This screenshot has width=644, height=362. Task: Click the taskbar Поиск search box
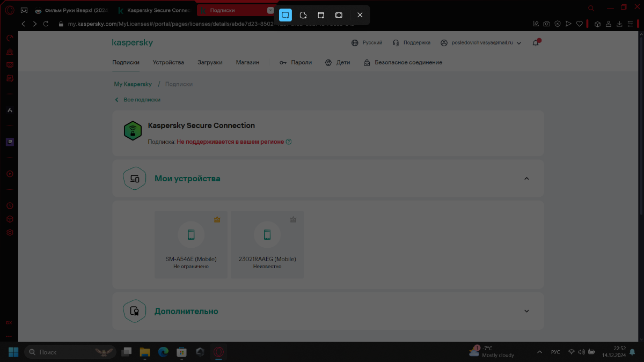tap(70, 352)
